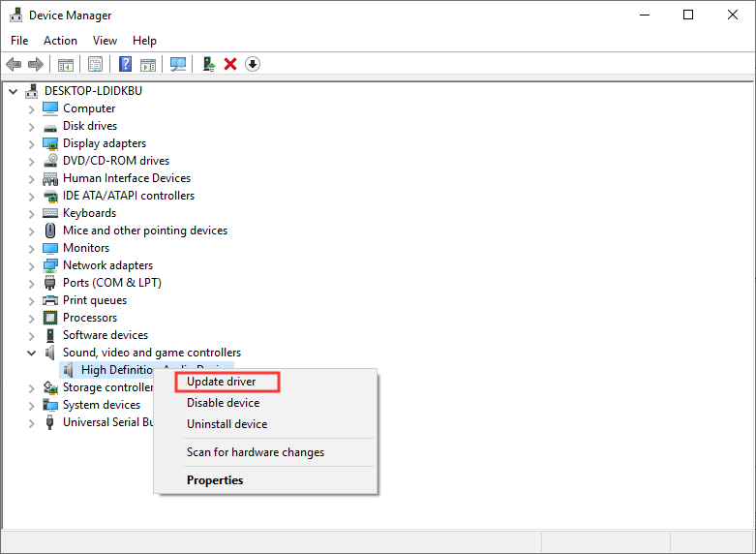Viewport: 756px width, 554px height.
Task: Open the Properties toolbar icon
Action: point(95,64)
